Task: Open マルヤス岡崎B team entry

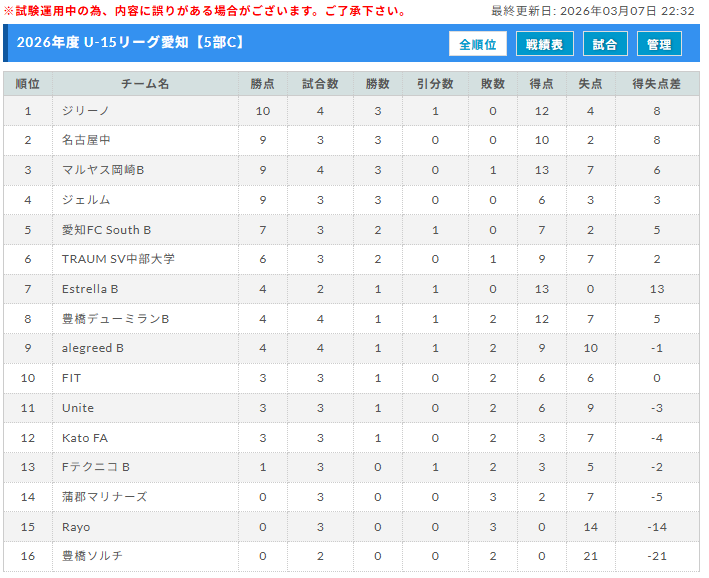Action: pyautogui.click(x=103, y=171)
